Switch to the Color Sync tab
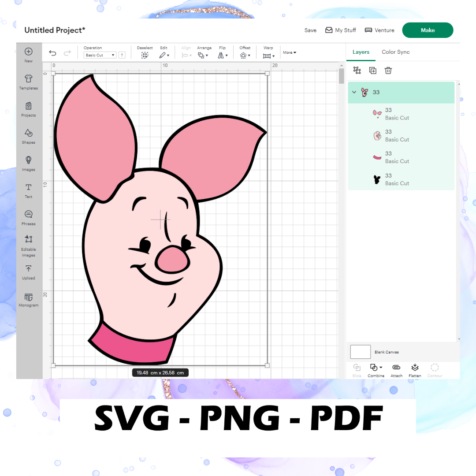 pyautogui.click(x=395, y=52)
